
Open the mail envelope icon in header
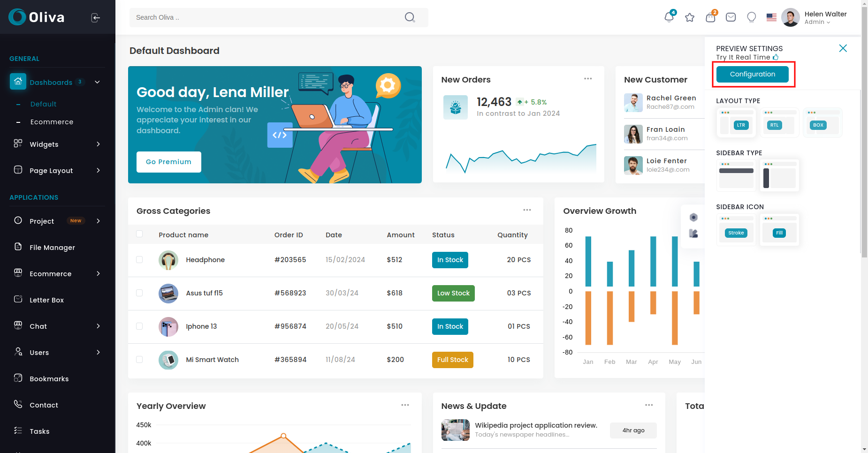click(731, 17)
